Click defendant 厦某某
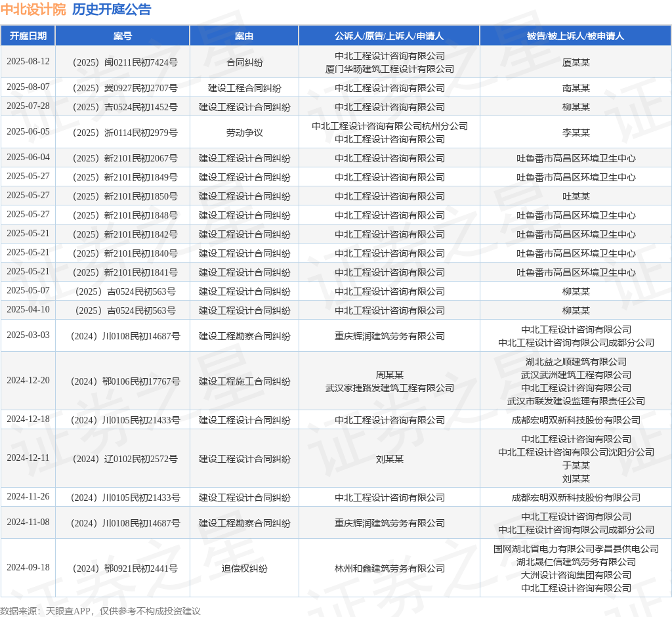Screen dimensions: 672x617 [576, 62]
